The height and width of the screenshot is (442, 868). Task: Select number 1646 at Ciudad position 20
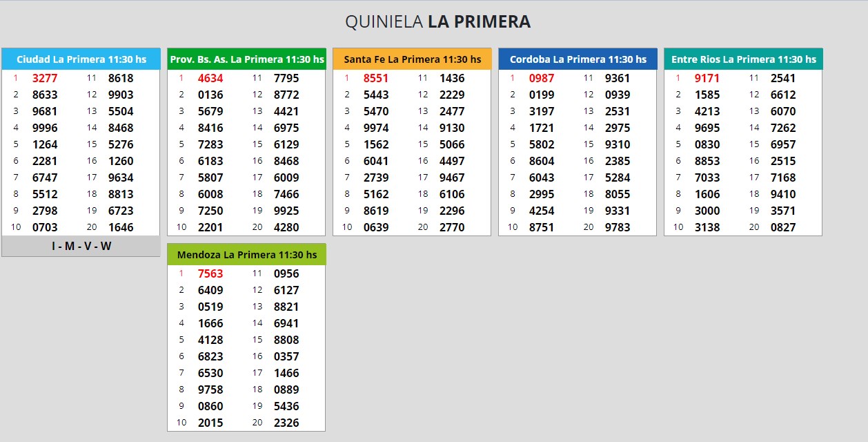click(121, 227)
